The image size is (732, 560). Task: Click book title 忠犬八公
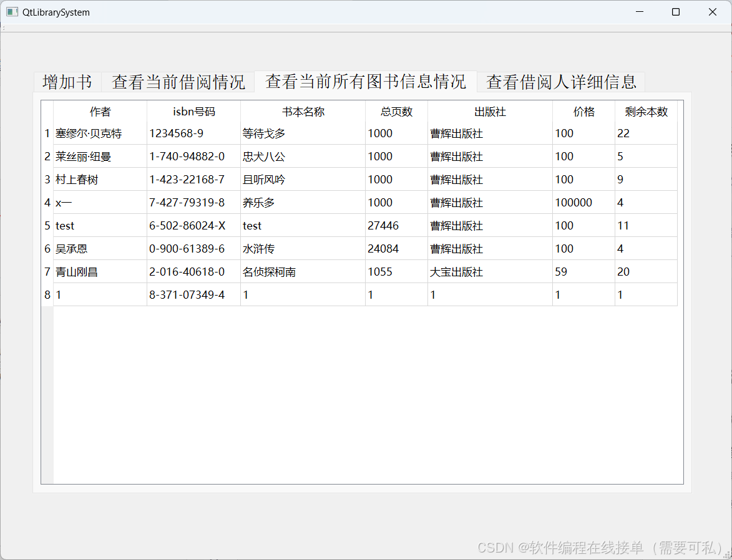[303, 157]
